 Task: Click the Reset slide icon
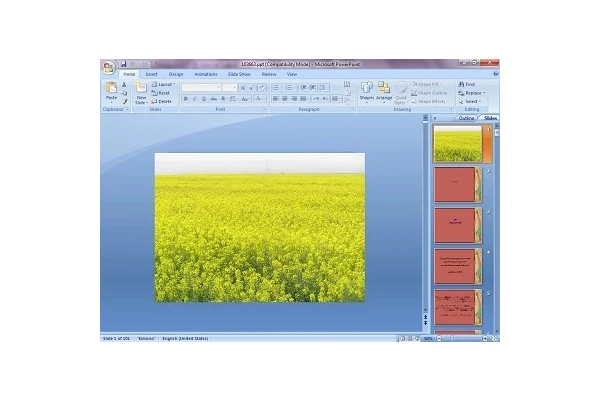[x=163, y=92]
